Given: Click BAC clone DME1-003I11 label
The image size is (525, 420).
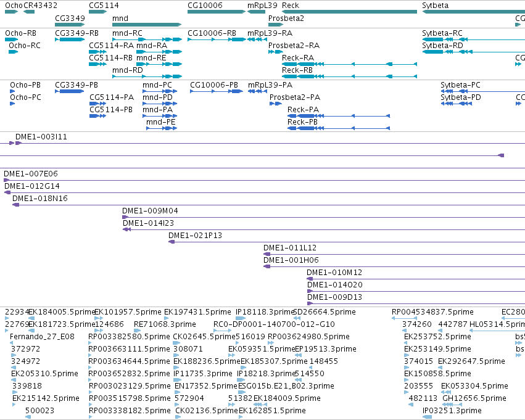Looking at the screenshot, I should coord(41,137).
